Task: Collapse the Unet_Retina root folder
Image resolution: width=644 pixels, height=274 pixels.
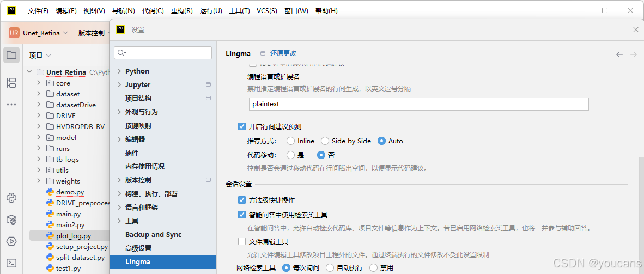Action: (x=29, y=72)
